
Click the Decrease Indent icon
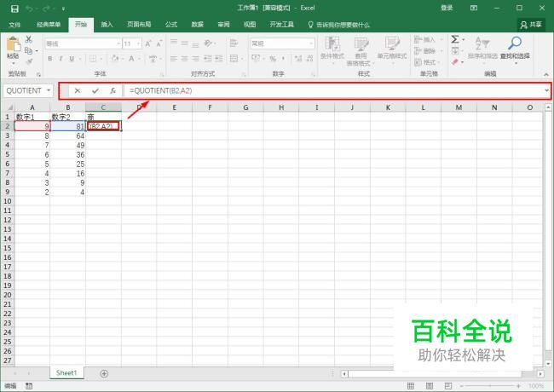(x=208, y=58)
